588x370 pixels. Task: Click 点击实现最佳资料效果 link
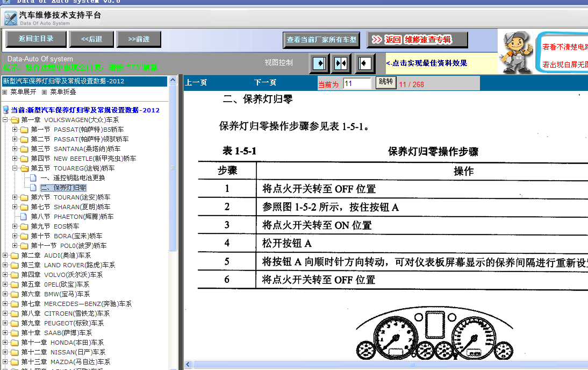coord(427,63)
